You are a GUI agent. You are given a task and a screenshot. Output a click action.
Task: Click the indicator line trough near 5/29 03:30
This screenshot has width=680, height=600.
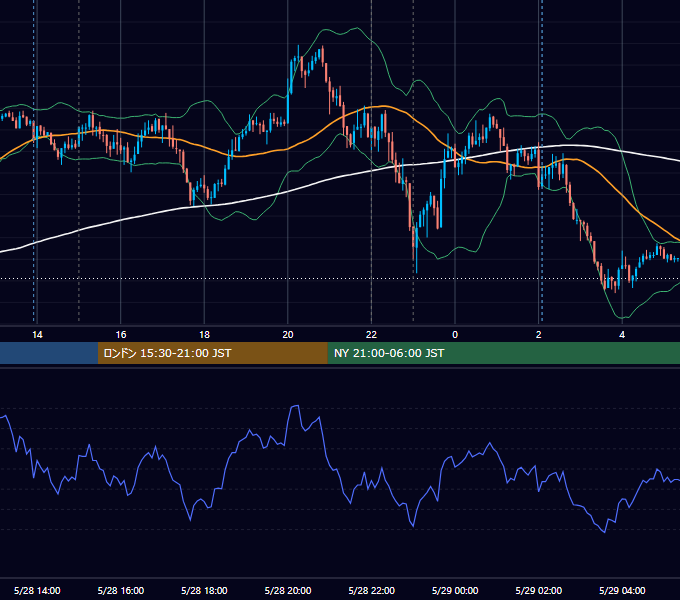point(604,532)
